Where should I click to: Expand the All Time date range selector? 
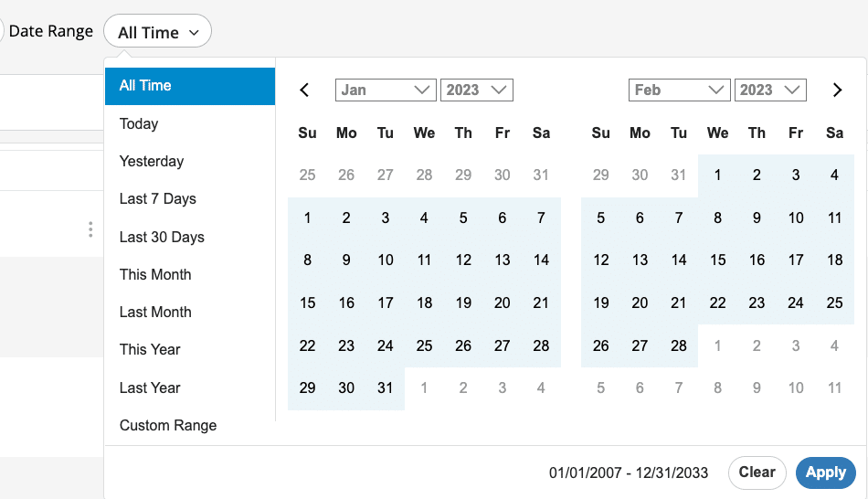[157, 32]
